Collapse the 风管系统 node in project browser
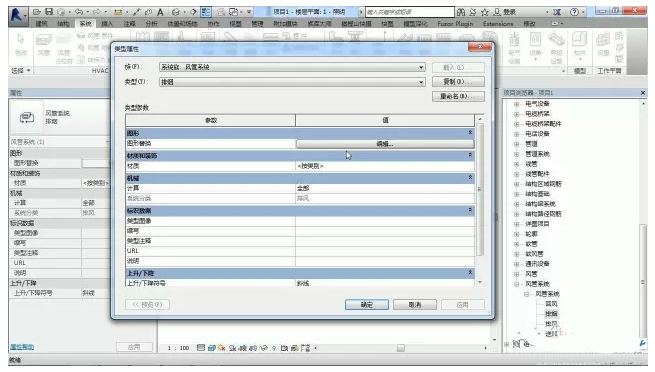655x372 pixels. pyautogui.click(x=517, y=284)
